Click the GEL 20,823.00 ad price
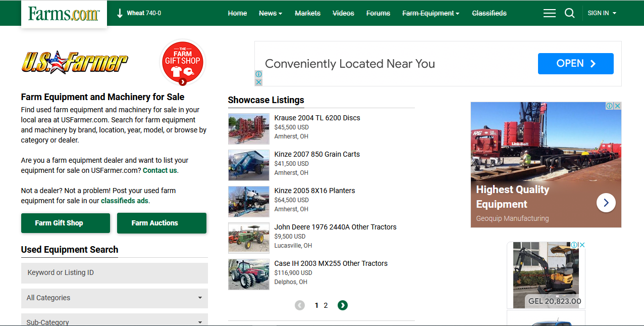Viewport: 644px width, 326px height. coord(555,301)
